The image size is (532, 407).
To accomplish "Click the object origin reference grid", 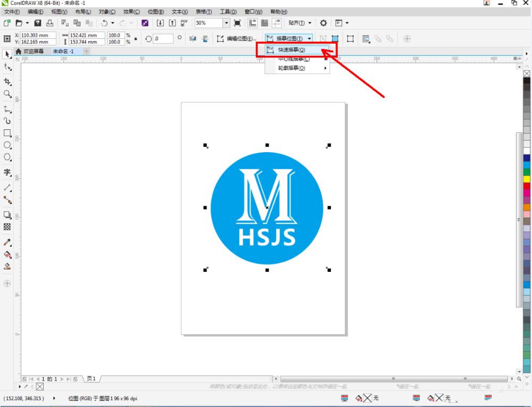I will click(x=7, y=39).
